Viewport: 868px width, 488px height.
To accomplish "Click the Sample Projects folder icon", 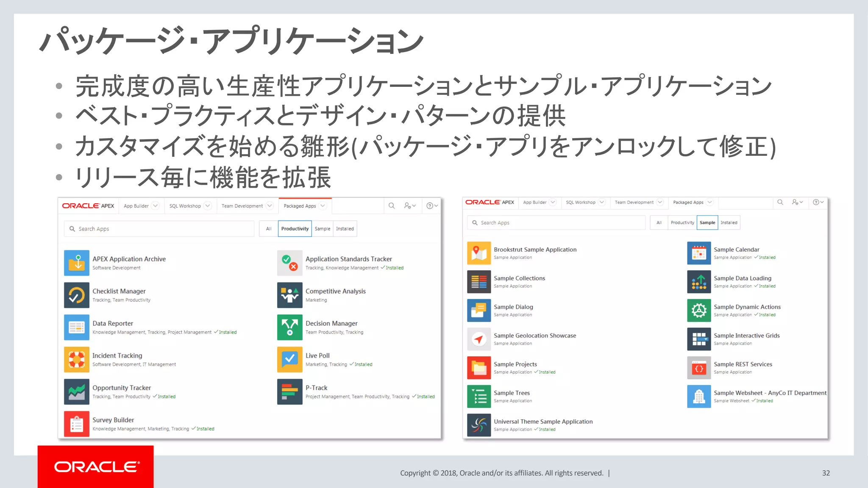I will (479, 368).
